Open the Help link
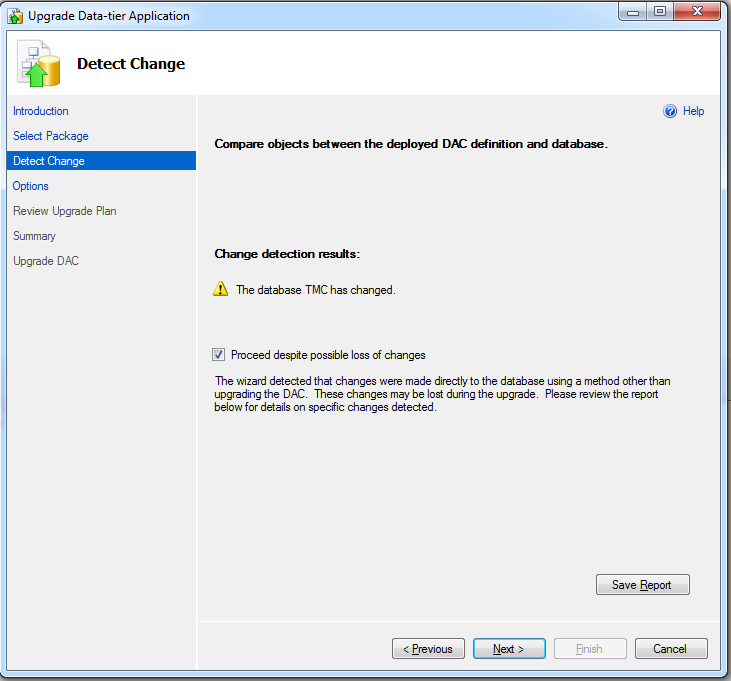The height and width of the screenshot is (681, 731). tap(693, 111)
